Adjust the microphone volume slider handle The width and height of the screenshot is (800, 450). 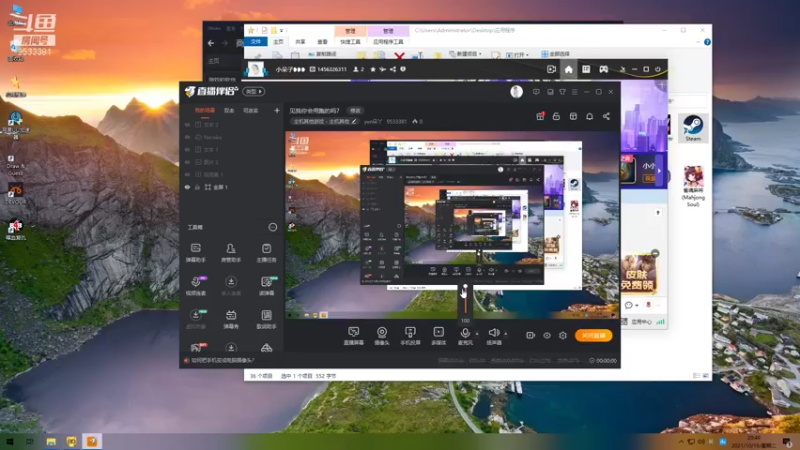point(465,288)
